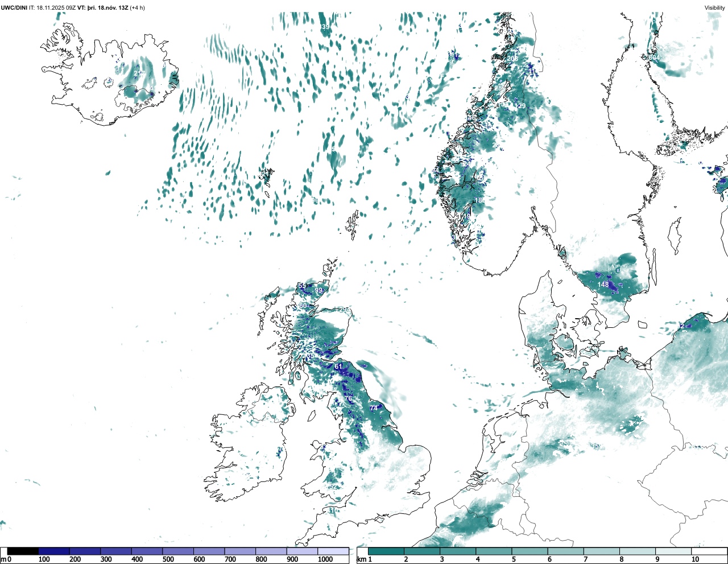This screenshot has width=728, height=564.
Task: Click the '129' value near Norway-Sweden border
Action: (x=520, y=106)
